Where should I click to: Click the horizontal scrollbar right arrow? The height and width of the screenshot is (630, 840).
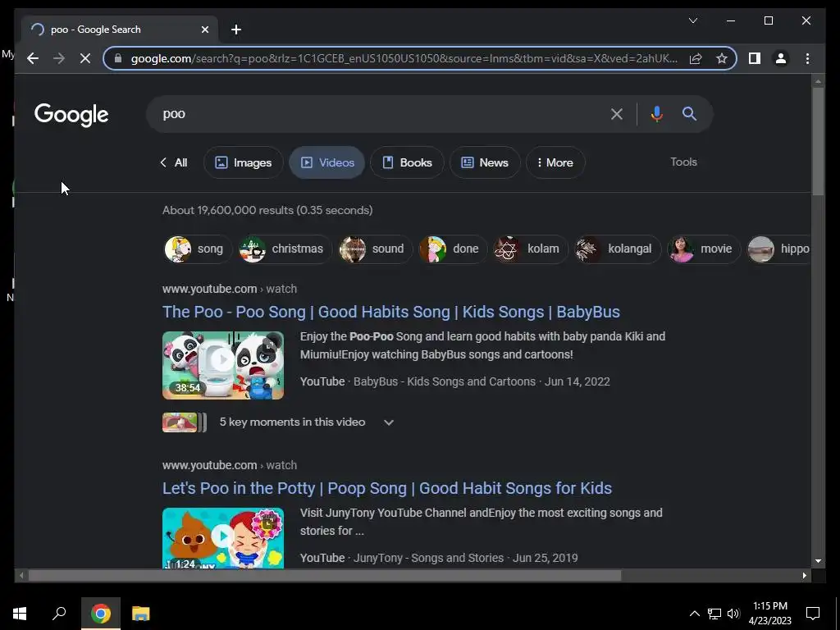click(804, 575)
